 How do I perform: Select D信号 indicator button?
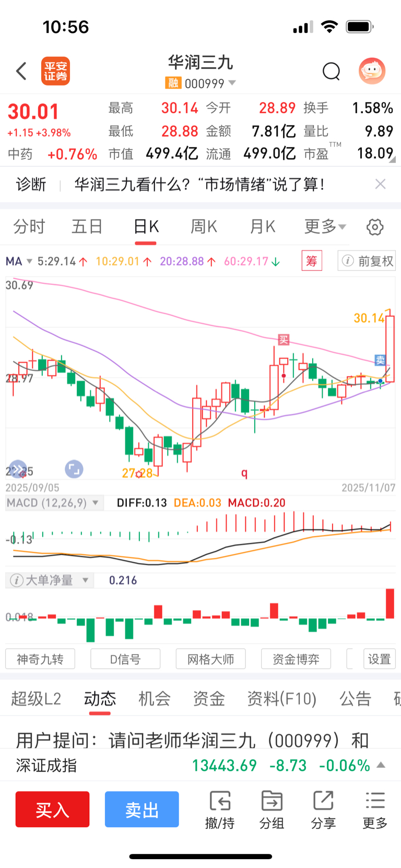click(x=125, y=659)
